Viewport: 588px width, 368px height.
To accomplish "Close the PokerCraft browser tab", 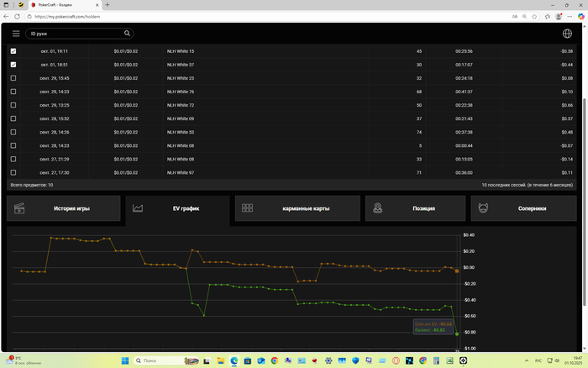I will click(97, 5).
